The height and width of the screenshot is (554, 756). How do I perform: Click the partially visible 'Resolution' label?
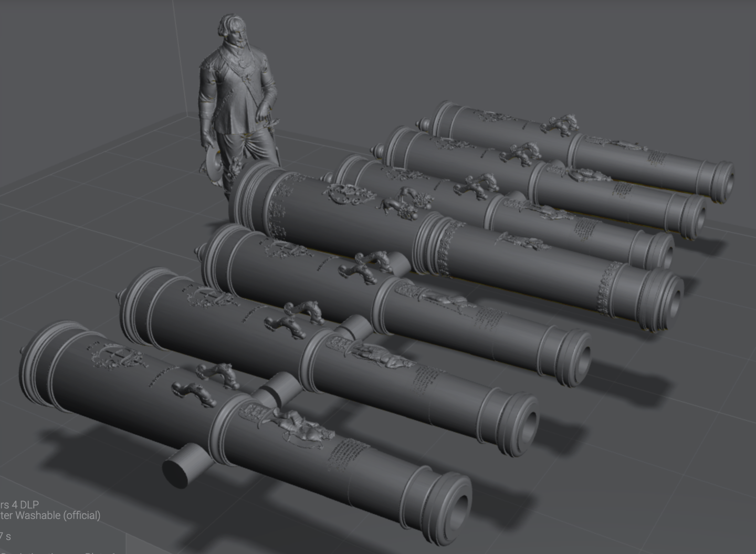[x=31, y=552]
